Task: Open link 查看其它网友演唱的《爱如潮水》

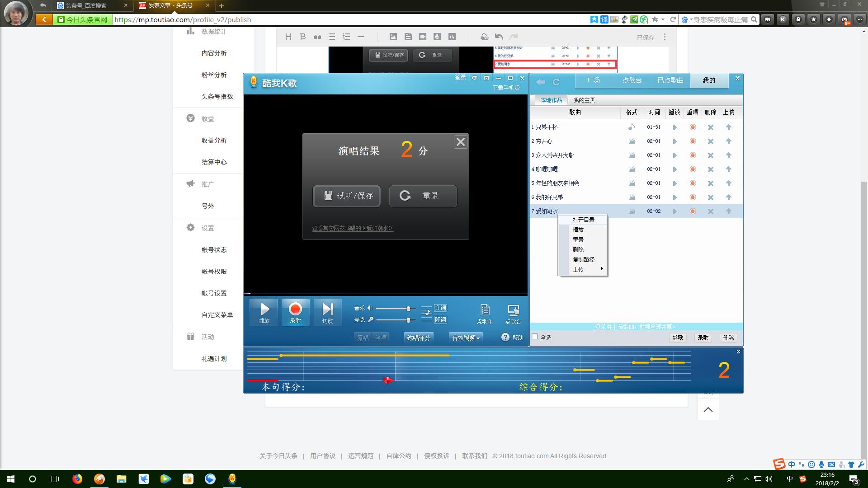Action: 352,229
